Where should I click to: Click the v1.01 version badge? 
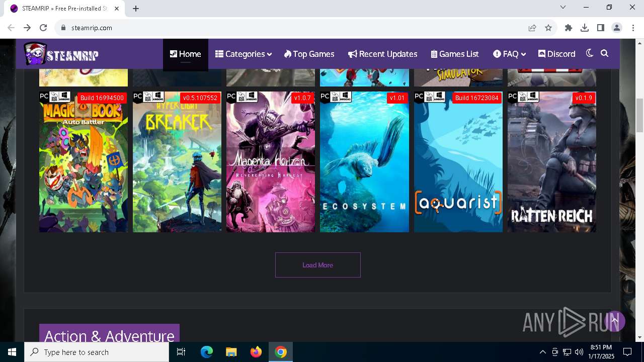(397, 98)
